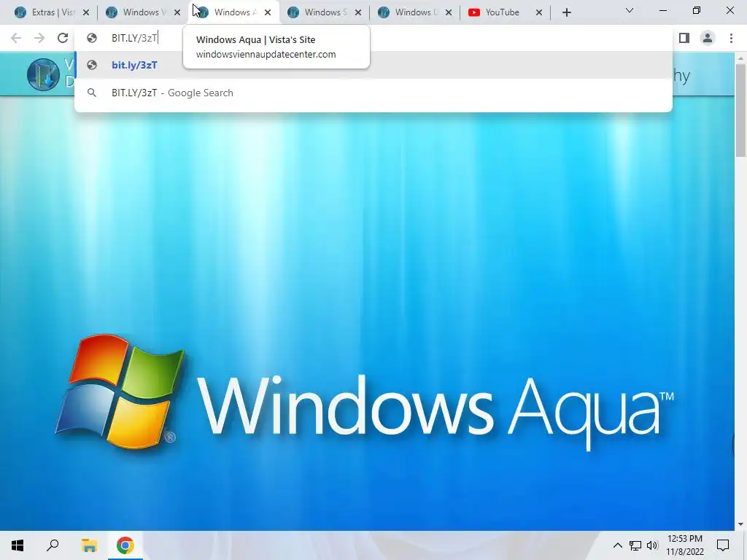Open File Explorer from taskbar
Image resolution: width=747 pixels, height=560 pixels.
89,545
